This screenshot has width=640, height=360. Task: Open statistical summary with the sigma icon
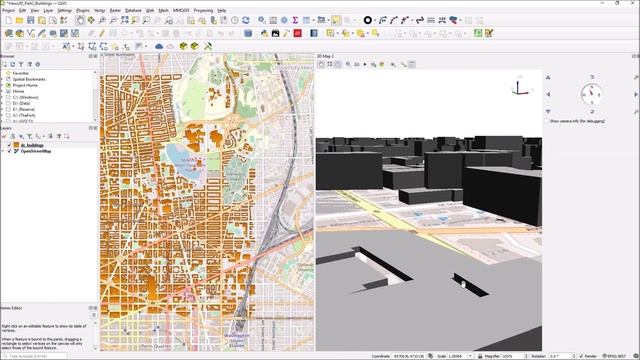(295, 20)
